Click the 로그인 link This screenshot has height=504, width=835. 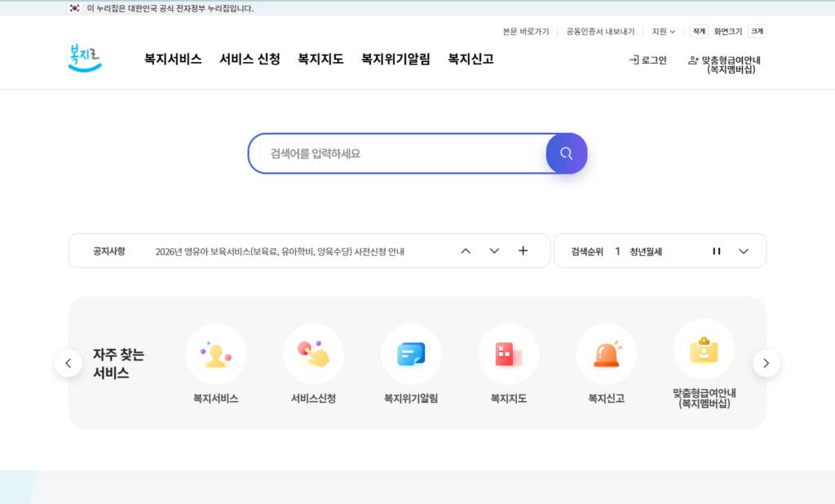(x=648, y=60)
